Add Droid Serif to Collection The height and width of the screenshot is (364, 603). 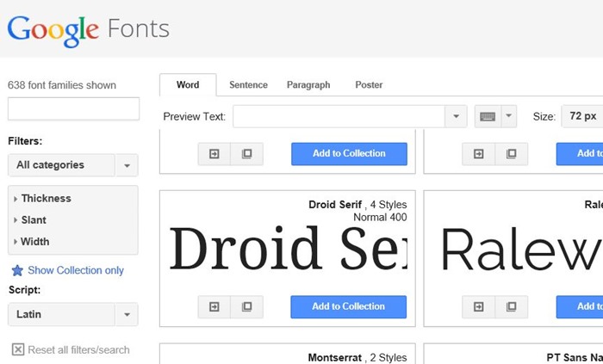[x=348, y=307]
